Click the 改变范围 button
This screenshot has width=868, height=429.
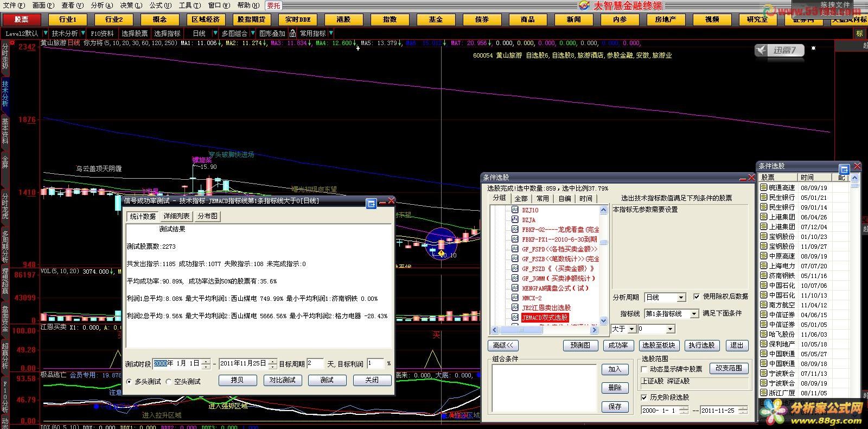[729, 368]
